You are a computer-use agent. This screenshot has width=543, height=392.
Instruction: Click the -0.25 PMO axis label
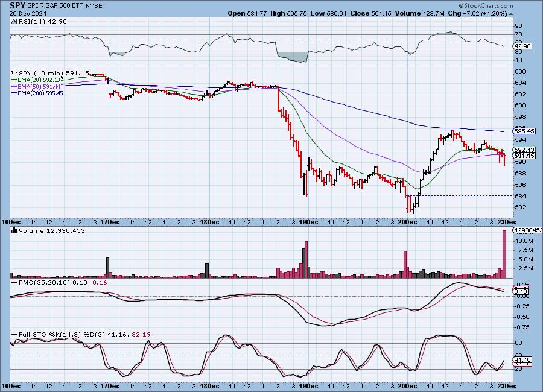pyautogui.click(x=522, y=306)
